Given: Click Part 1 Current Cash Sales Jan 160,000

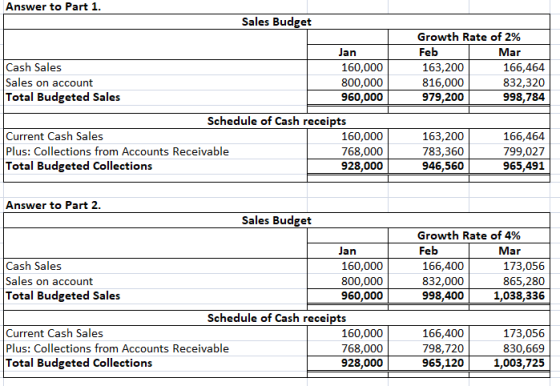Looking at the screenshot, I should tap(348, 136).
